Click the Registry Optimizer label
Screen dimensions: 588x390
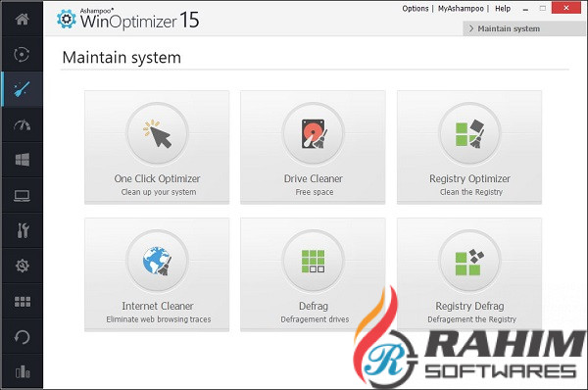coord(469,179)
